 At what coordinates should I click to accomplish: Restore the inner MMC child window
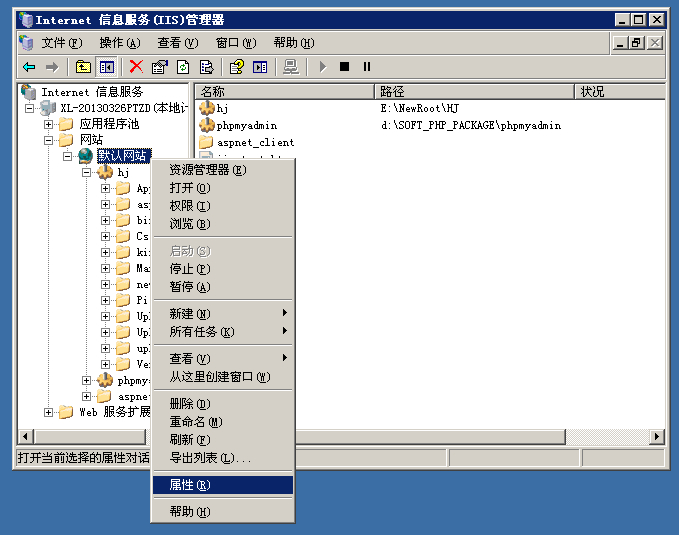636,43
